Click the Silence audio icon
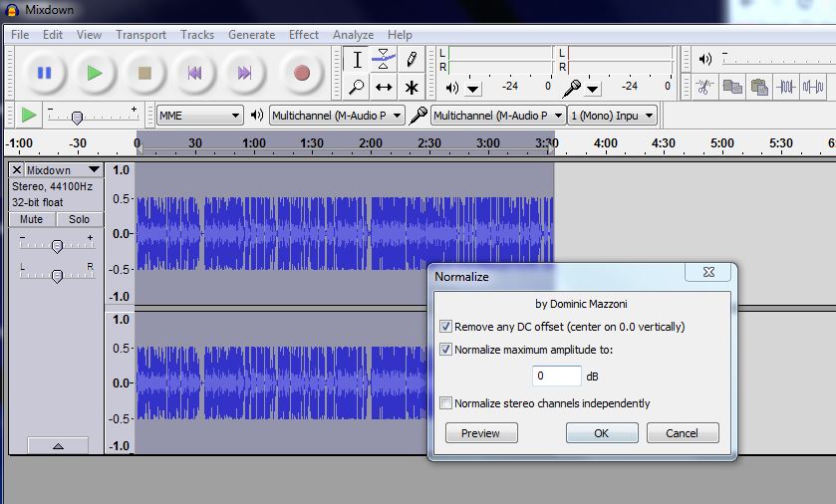The height and width of the screenshot is (504, 836). tap(813, 87)
